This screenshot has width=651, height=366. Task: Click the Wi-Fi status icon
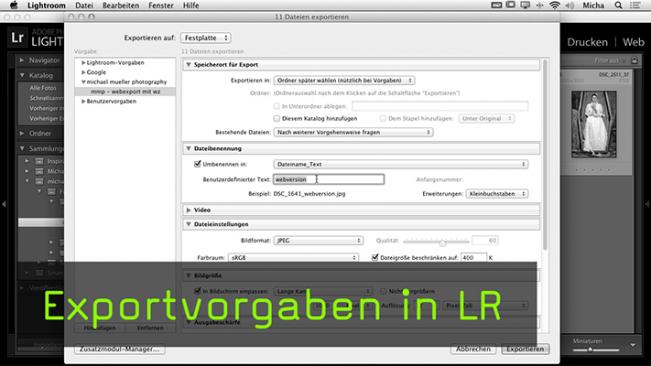pos(554,5)
